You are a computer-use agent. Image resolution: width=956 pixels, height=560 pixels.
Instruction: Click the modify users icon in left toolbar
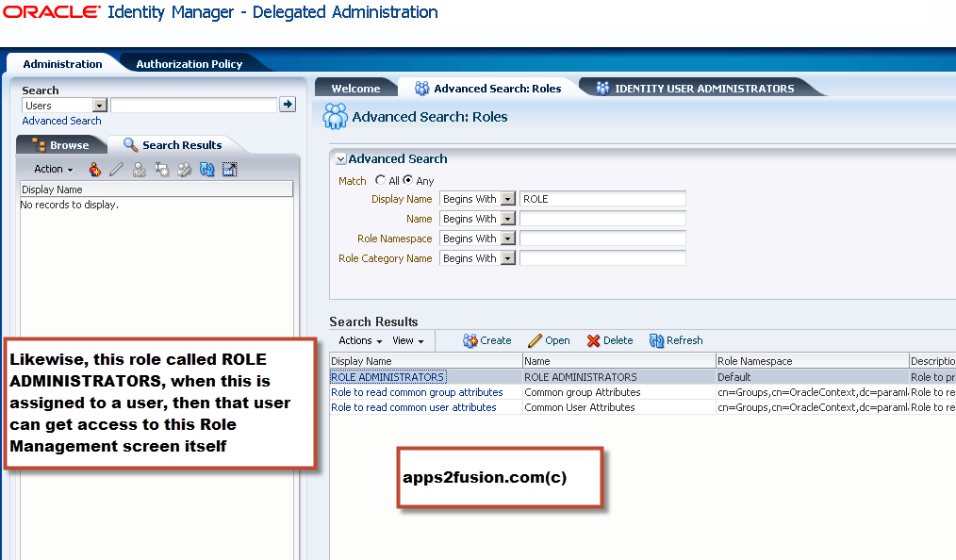(184, 170)
